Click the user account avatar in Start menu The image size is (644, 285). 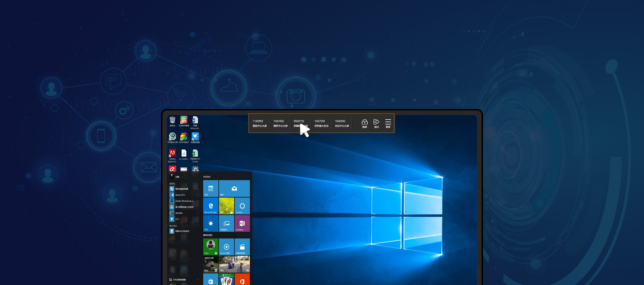tap(172, 176)
